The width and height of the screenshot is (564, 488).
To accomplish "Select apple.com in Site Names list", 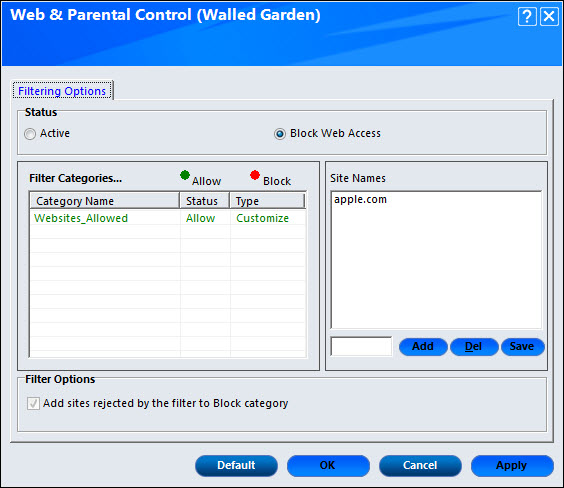I will [360, 199].
